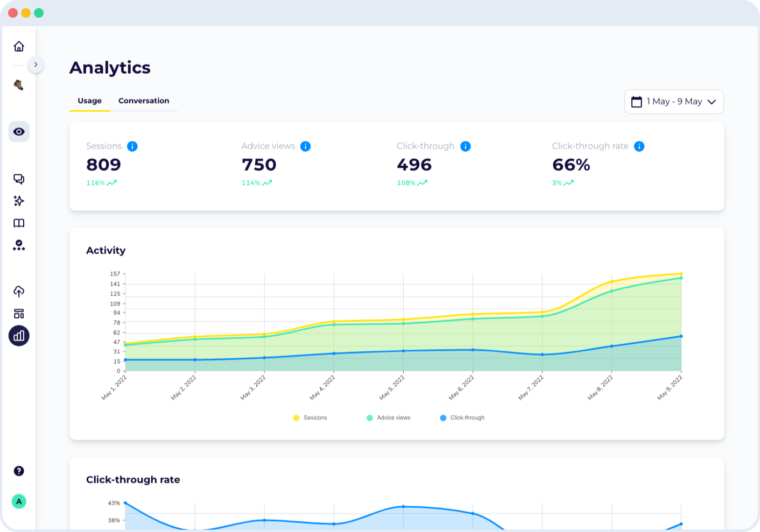Open the help question mark icon

click(x=19, y=471)
